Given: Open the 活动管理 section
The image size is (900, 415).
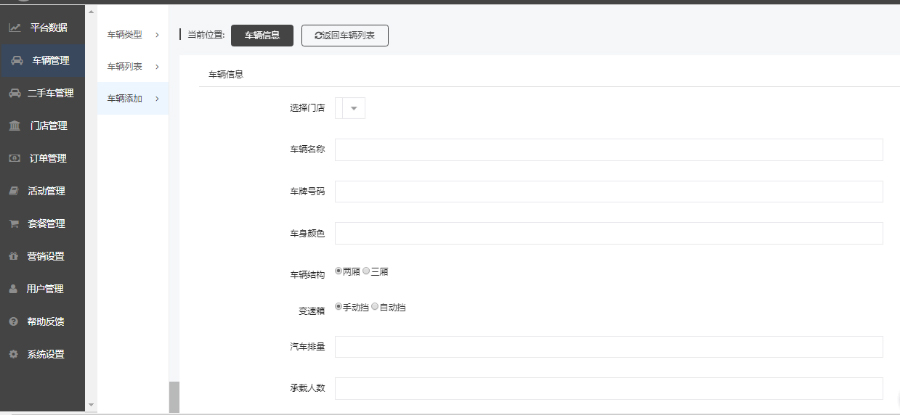Looking at the screenshot, I should (46, 191).
